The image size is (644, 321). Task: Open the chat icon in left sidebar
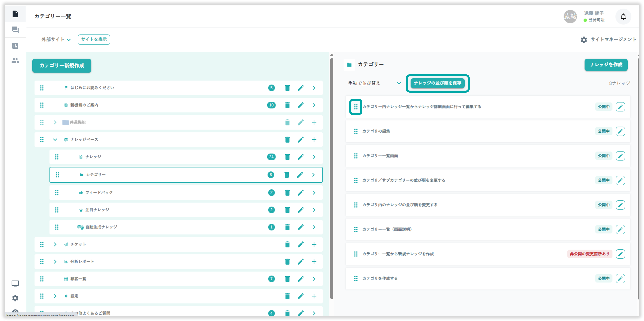coord(15,30)
